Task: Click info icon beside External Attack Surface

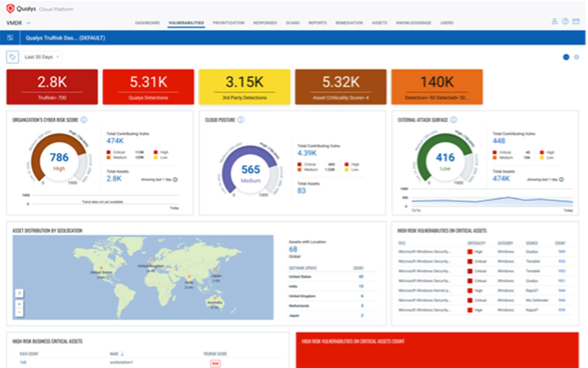Action: [454, 120]
